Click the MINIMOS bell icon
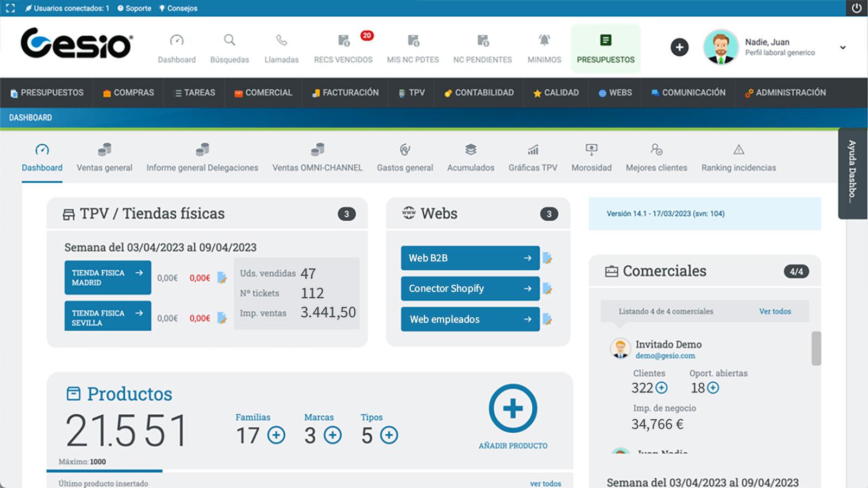 click(544, 40)
